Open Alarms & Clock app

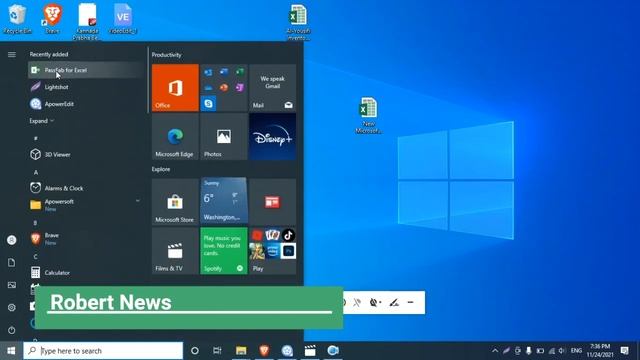[85, 188]
